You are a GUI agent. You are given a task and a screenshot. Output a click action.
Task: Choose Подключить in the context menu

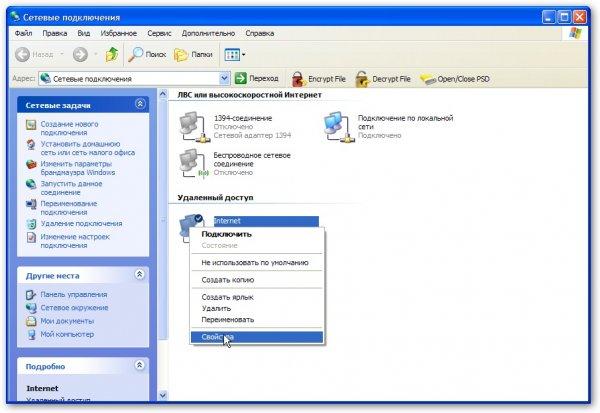pyautogui.click(x=226, y=234)
